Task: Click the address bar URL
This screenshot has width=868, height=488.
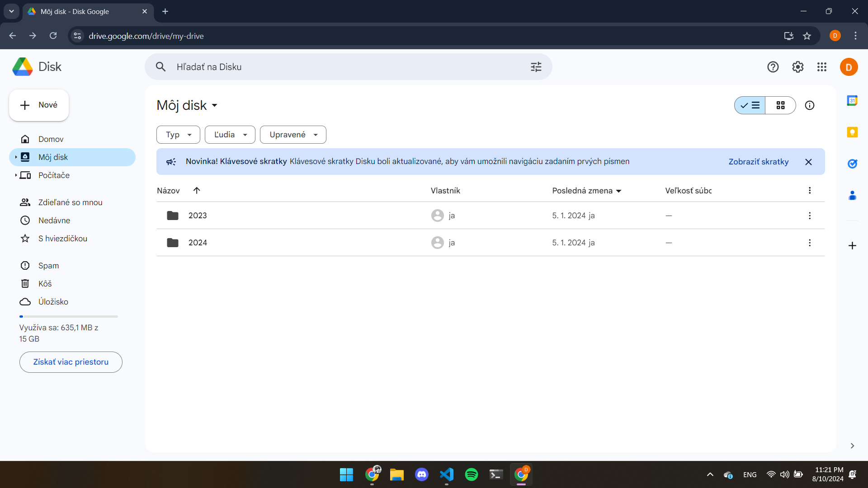Action: tap(146, 36)
